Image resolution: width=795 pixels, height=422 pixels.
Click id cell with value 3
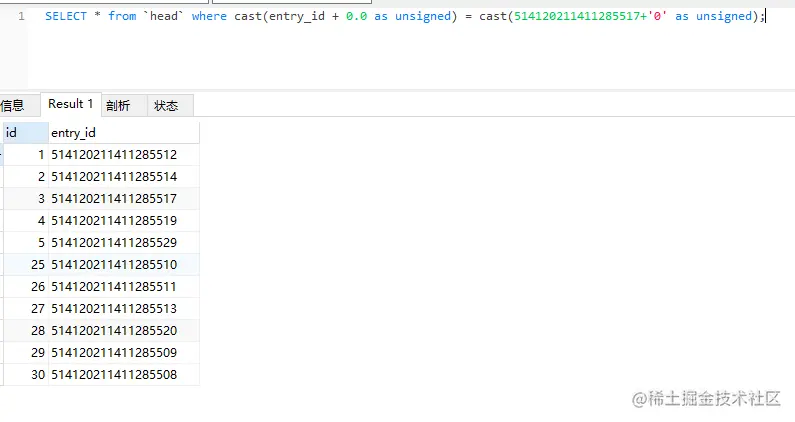click(x=25, y=198)
